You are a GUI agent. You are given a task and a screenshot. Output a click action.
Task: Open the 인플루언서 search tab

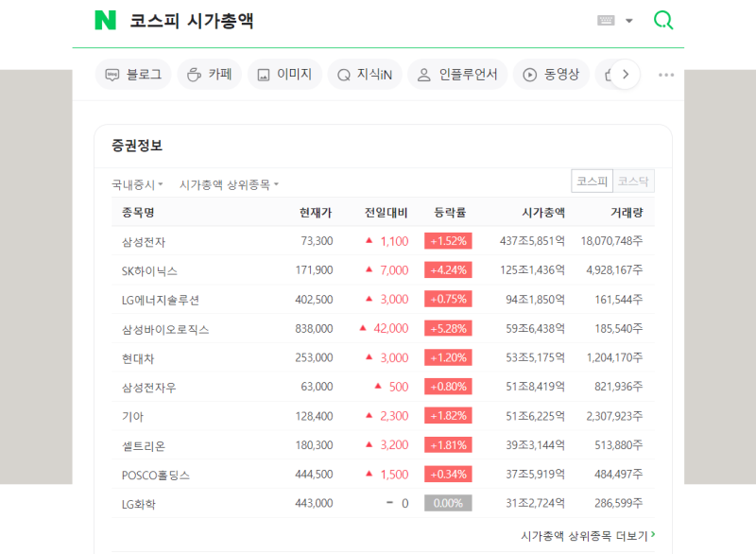point(457,75)
